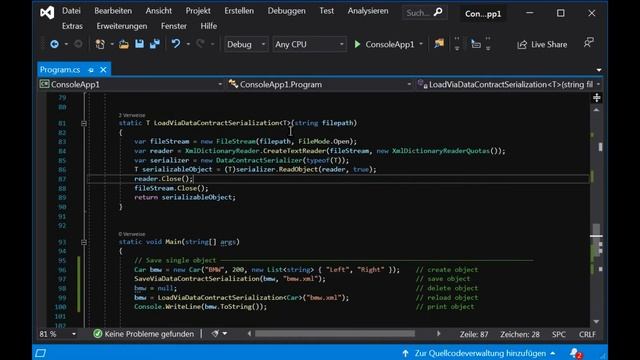The image size is (640, 360).
Task: Click the notifications bell icon
Action: tap(575, 353)
